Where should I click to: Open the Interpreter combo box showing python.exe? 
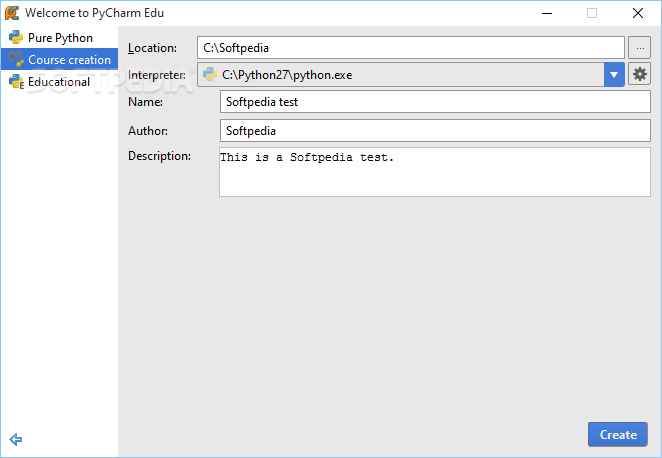point(410,75)
